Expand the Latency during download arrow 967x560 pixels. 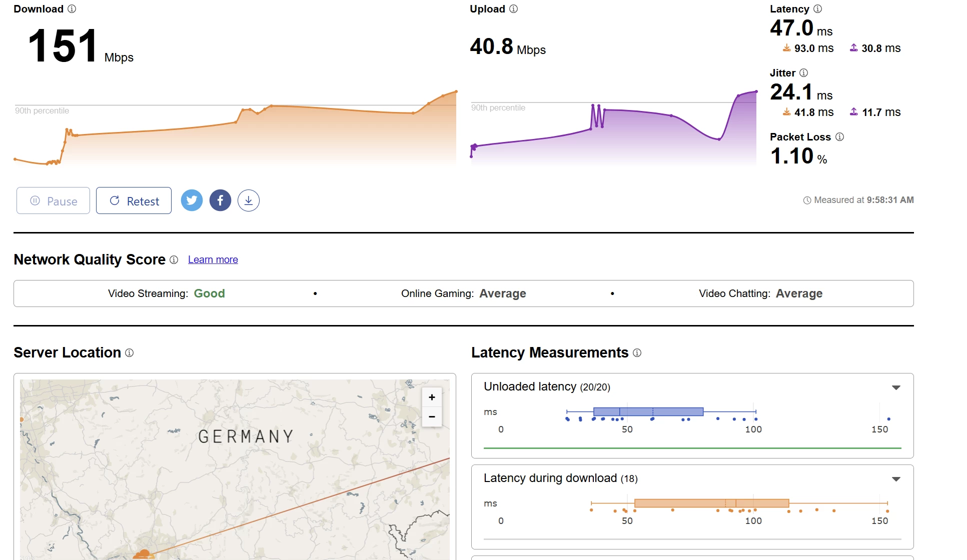tap(896, 479)
